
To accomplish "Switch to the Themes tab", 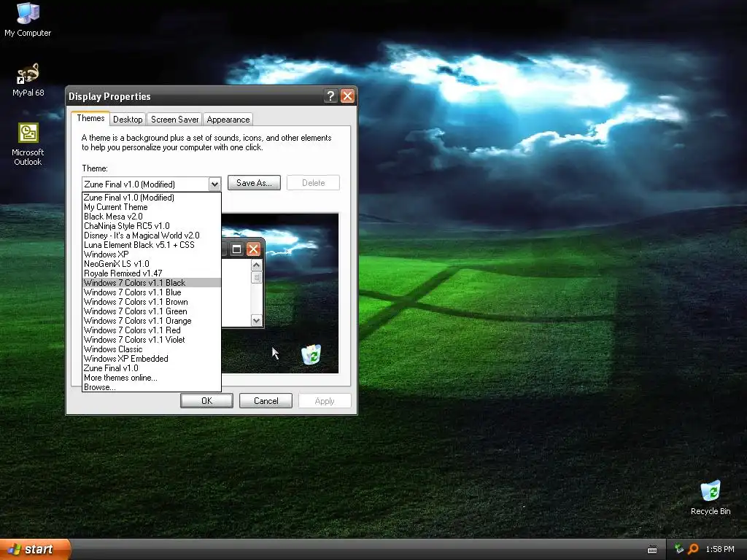I will pos(90,119).
